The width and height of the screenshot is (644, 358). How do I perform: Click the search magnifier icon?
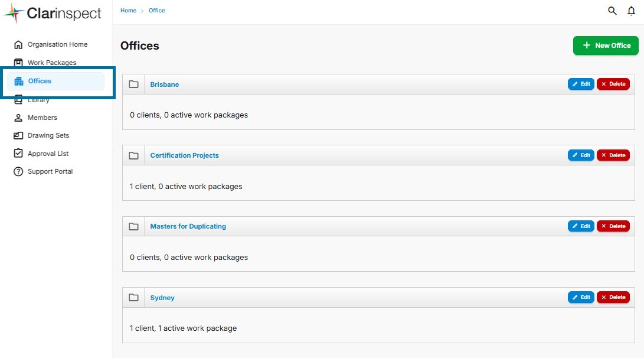[612, 11]
